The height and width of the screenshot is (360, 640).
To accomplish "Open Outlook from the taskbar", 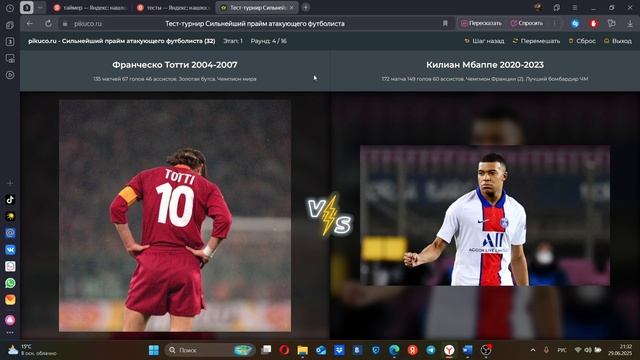I will (321, 350).
